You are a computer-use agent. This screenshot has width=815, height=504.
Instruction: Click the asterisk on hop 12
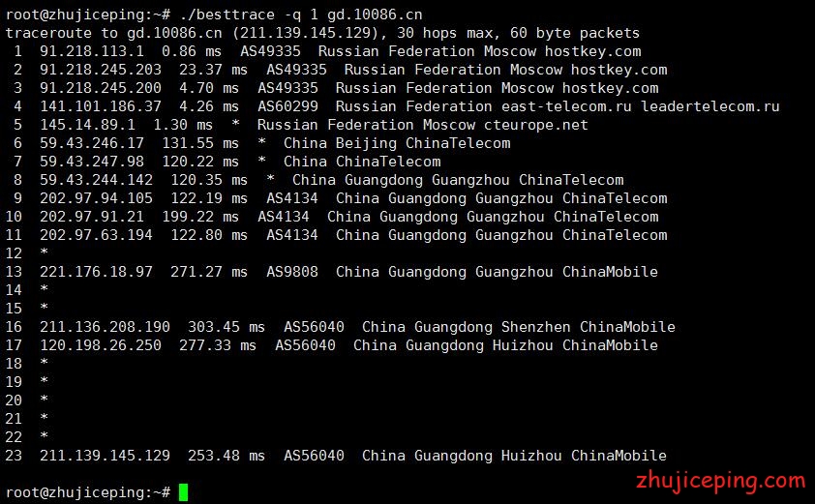coord(45,252)
